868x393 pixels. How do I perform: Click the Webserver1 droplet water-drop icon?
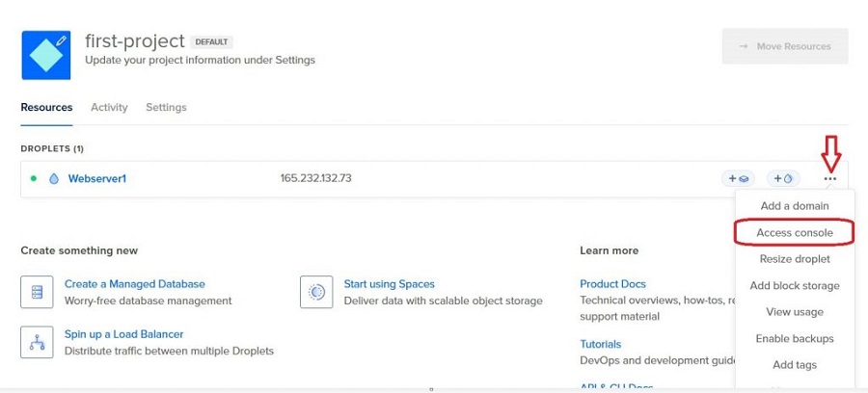[54, 178]
